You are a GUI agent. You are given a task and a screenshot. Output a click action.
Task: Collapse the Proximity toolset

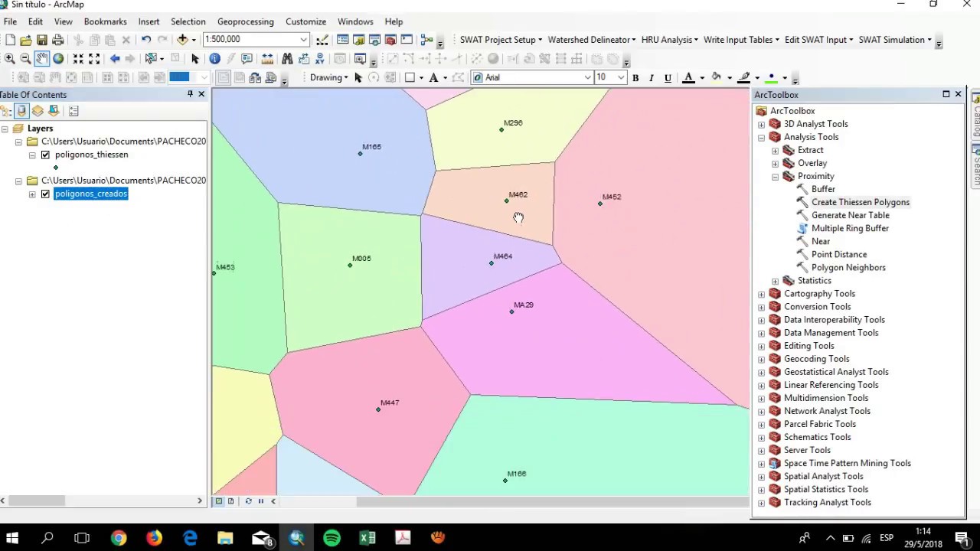[x=775, y=176]
